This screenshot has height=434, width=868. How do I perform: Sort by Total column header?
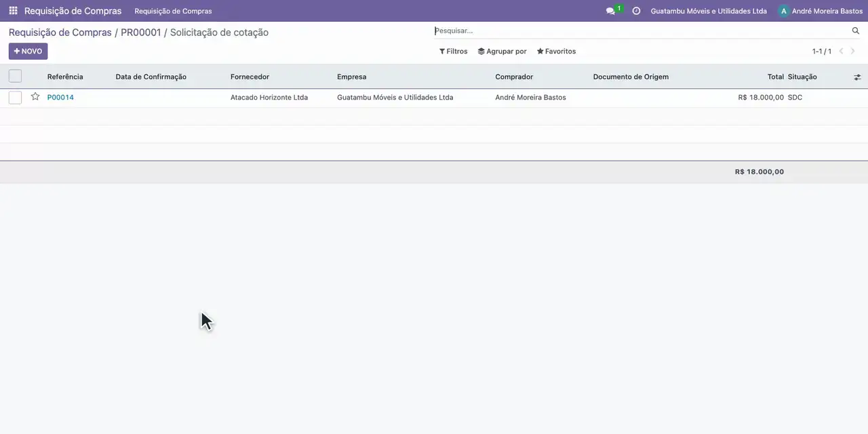click(x=775, y=77)
